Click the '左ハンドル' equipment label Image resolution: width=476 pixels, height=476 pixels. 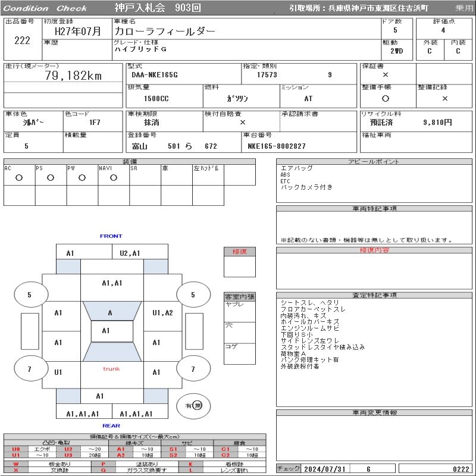click(x=206, y=168)
